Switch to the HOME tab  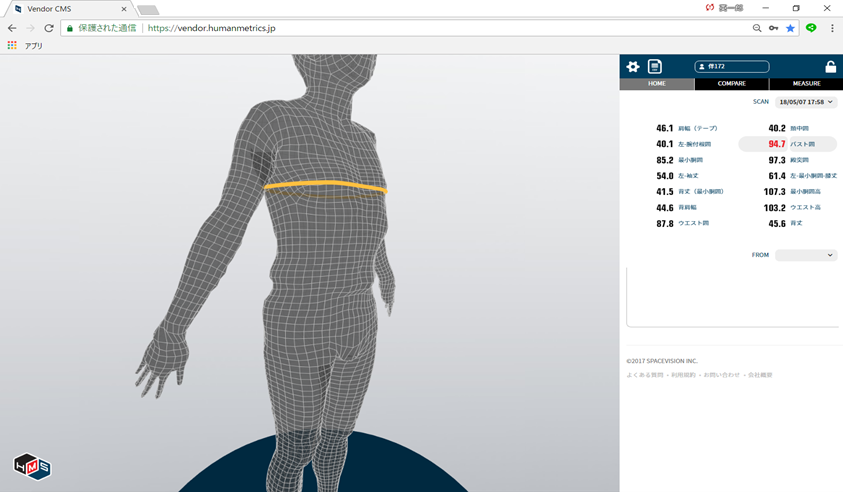tap(657, 84)
